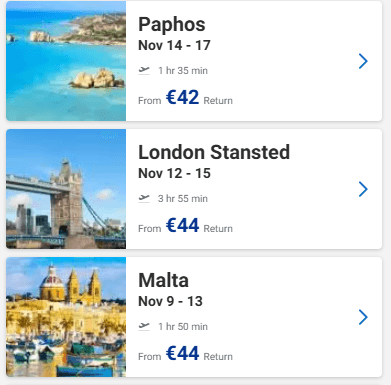This screenshot has height=385, width=391.
Task: Open Paphos deal via right chevron
Action: (363, 61)
